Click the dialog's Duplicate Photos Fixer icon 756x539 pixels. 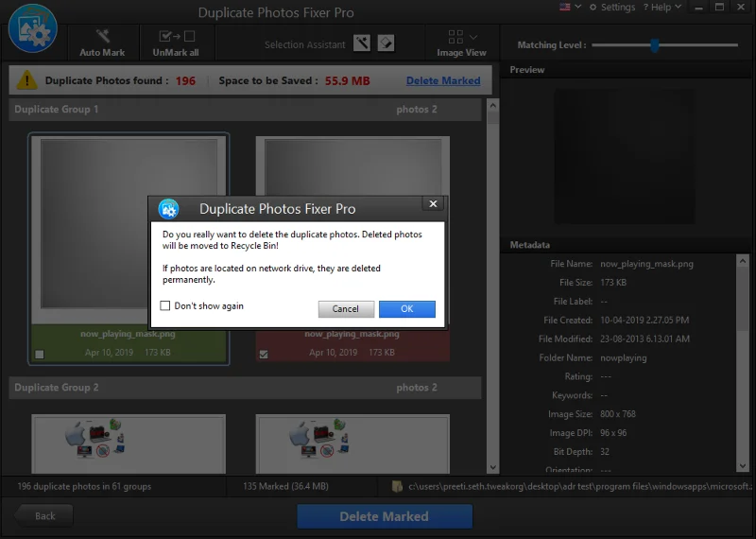click(x=169, y=209)
